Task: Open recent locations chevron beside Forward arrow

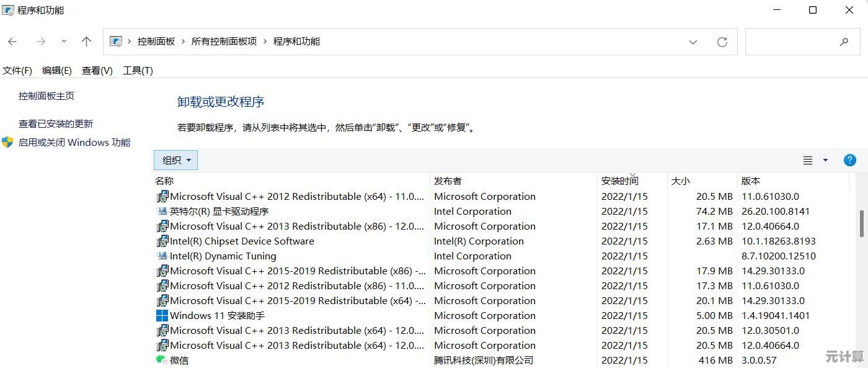Action: [x=64, y=42]
